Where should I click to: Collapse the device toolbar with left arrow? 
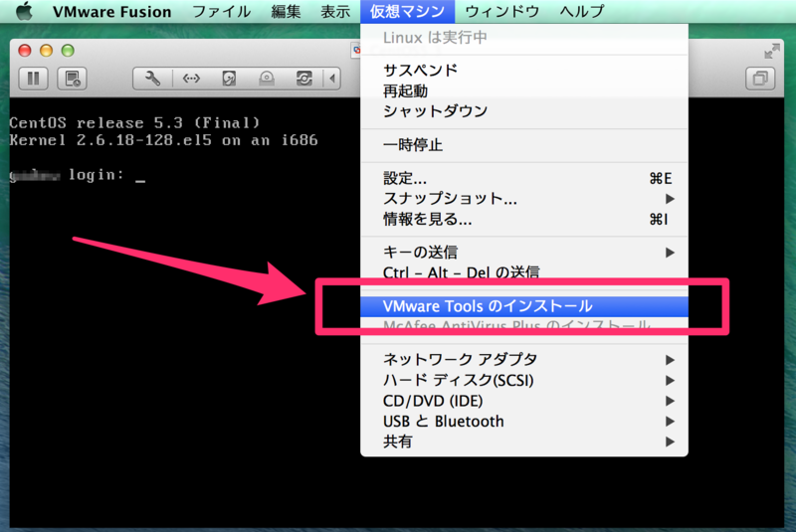pyautogui.click(x=332, y=79)
